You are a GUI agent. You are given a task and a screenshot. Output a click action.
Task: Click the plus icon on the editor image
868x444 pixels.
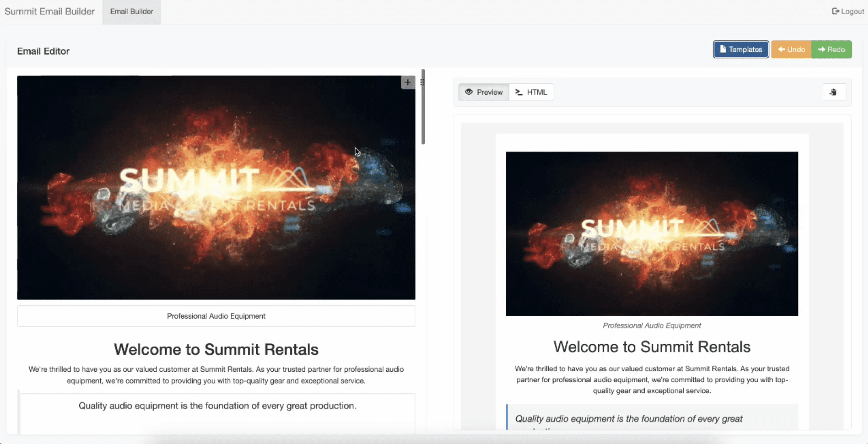408,82
